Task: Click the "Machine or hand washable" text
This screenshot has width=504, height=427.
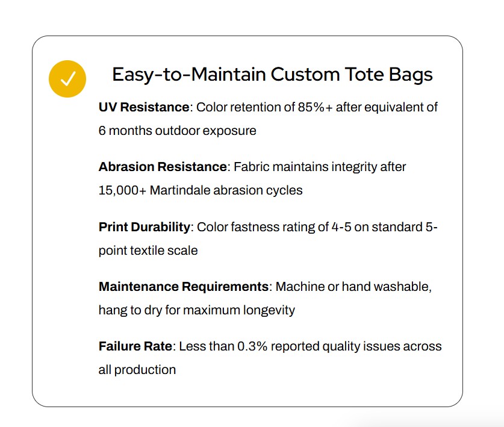Action: 353,287
